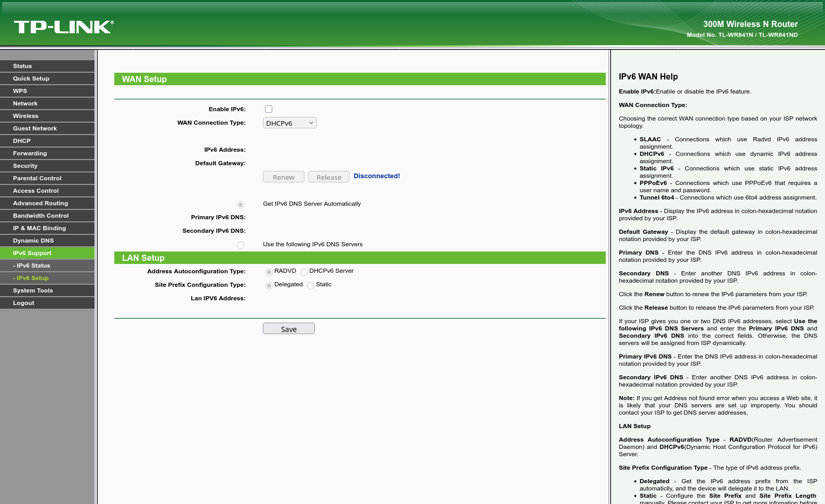Click the Renew button

coord(284,177)
